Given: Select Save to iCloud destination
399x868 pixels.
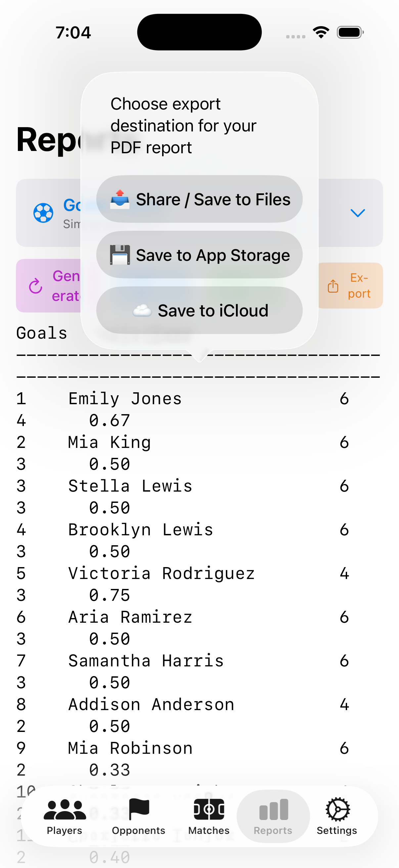Looking at the screenshot, I should 199,310.
